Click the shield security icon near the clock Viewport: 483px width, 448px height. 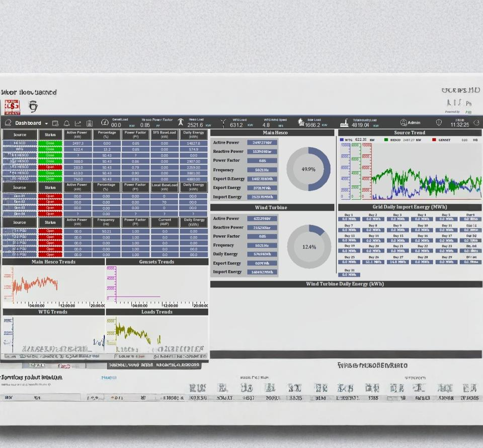(439, 123)
